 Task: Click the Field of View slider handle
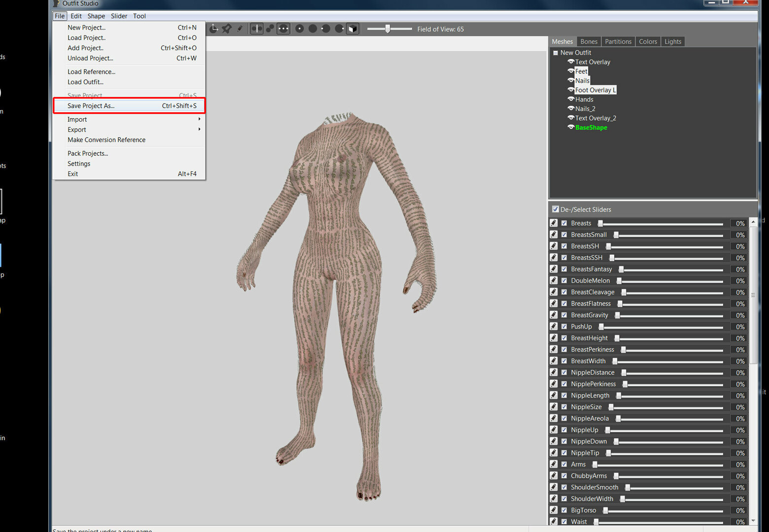388,29
